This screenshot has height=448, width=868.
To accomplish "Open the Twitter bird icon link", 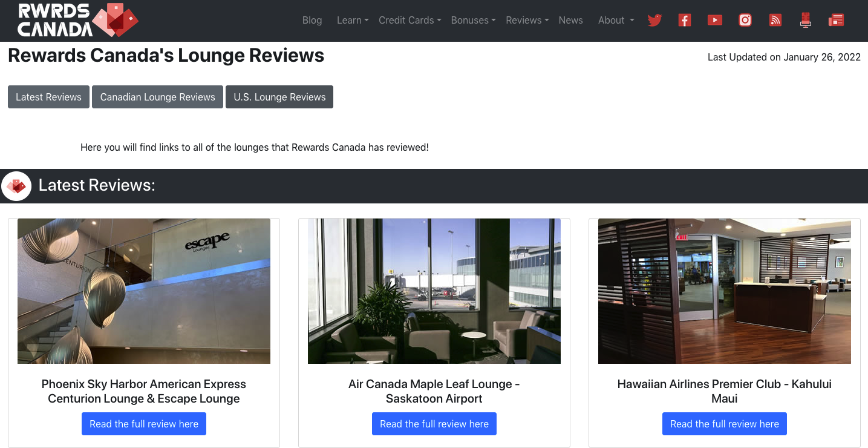I will [x=654, y=20].
